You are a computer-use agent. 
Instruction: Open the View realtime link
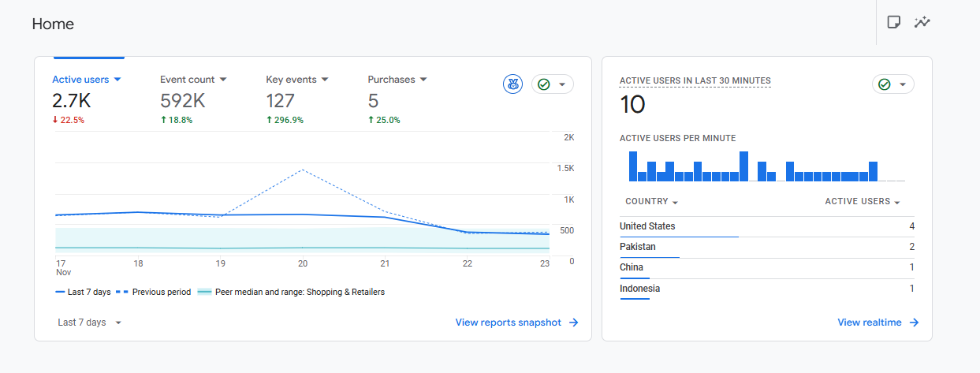[x=869, y=323]
